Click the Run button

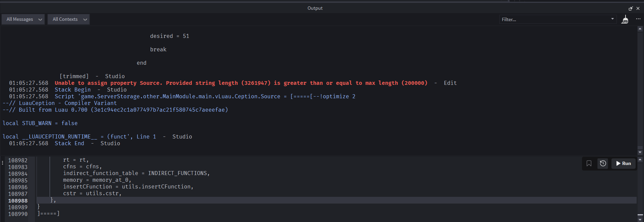624,163
